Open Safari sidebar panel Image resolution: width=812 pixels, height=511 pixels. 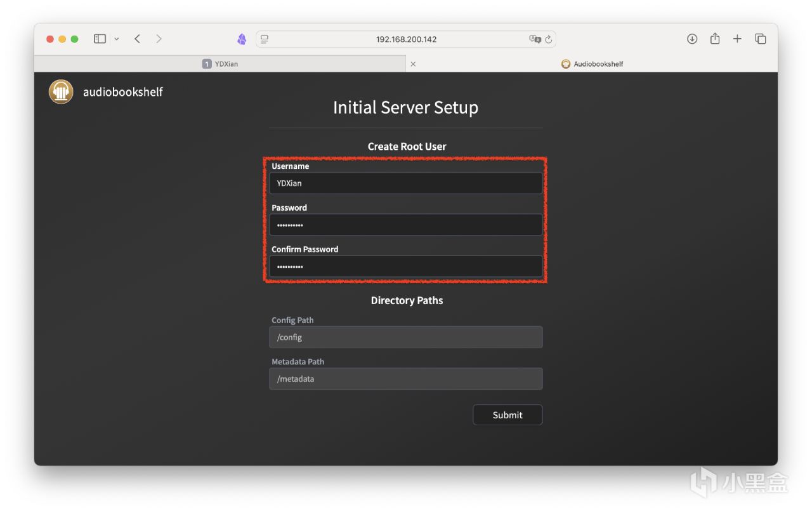click(100, 39)
